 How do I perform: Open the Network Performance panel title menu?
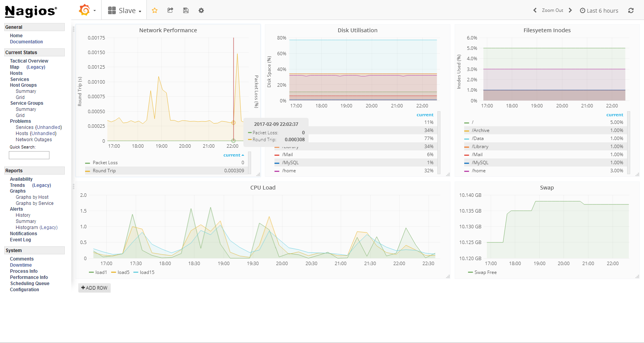coord(168,30)
